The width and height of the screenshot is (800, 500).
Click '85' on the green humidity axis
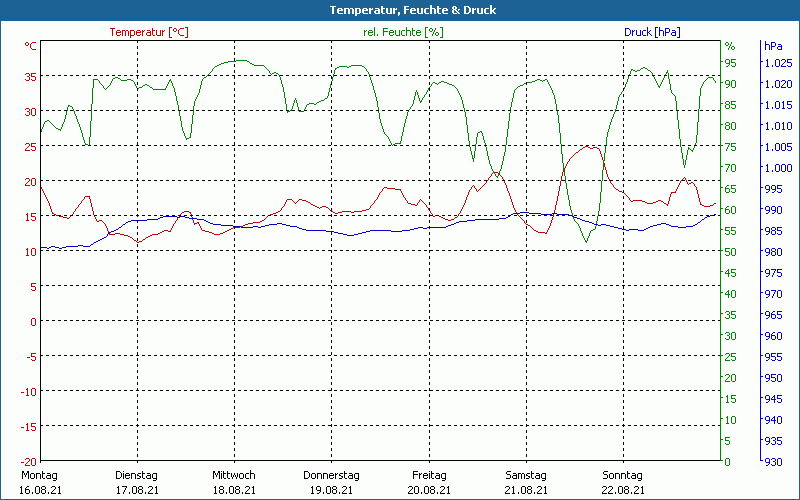pyautogui.click(x=731, y=105)
